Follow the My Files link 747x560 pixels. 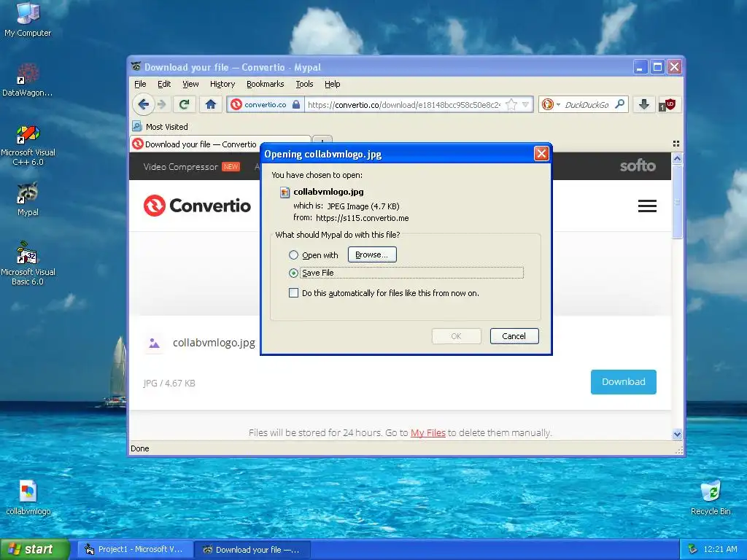[x=427, y=433]
